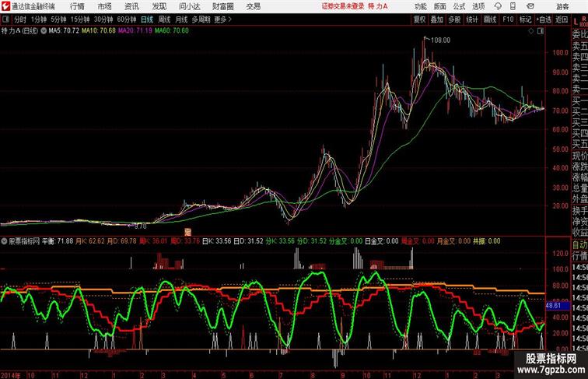The height and width of the screenshot is (379, 588).
Task: Switch to 60分钟 period
Action: (x=127, y=19)
